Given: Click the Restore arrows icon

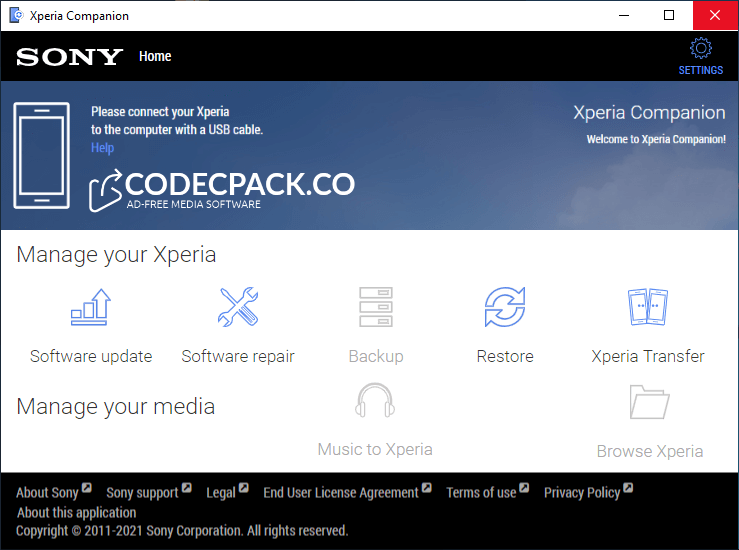Looking at the screenshot, I should (x=505, y=307).
